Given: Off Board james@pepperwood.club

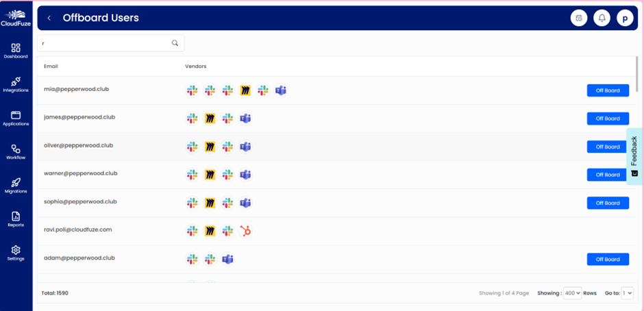Looking at the screenshot, I should tap(608, 119).
